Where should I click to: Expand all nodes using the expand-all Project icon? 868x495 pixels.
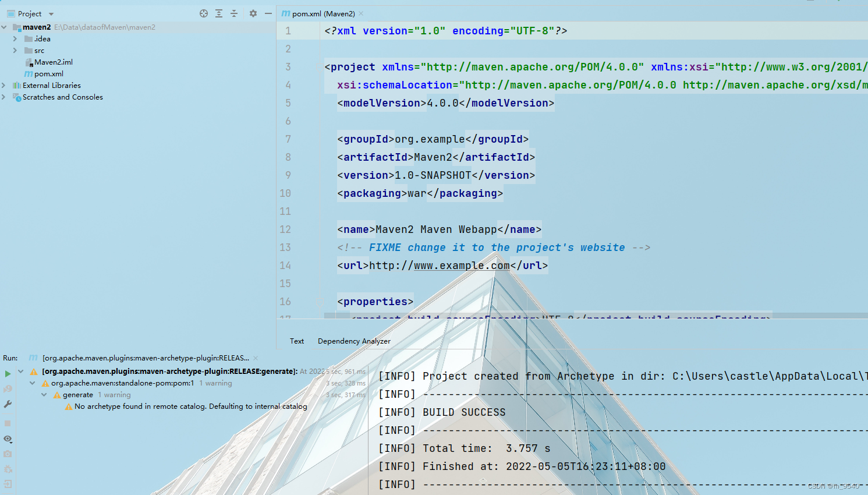(219, 13)
